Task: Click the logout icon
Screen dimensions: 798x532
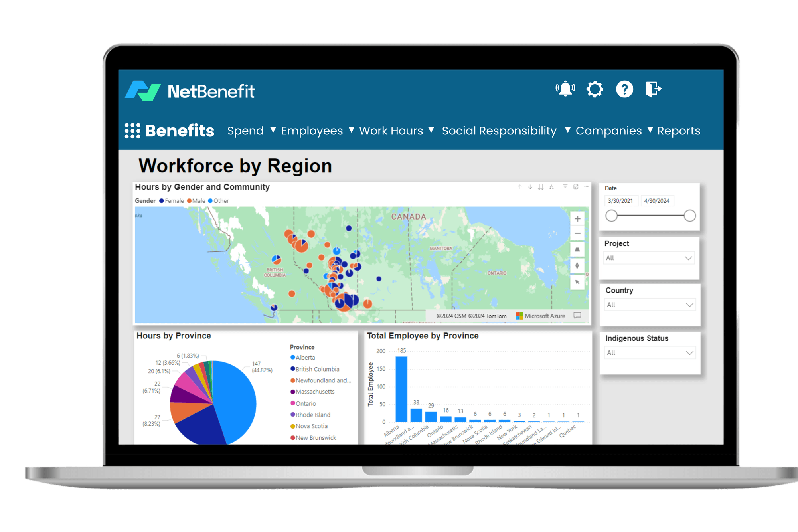Action: 654,89
